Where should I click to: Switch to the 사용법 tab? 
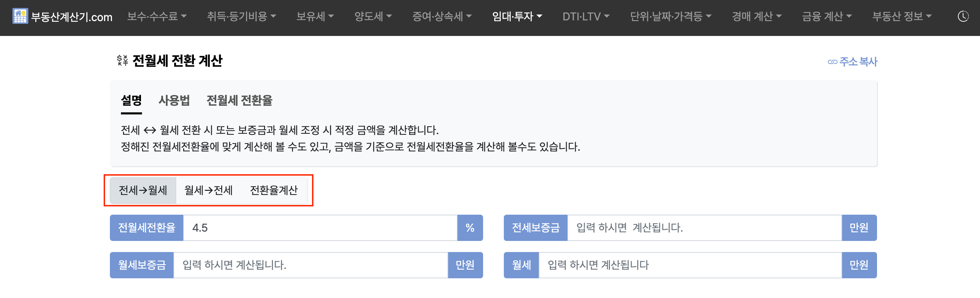click(174, 101)
